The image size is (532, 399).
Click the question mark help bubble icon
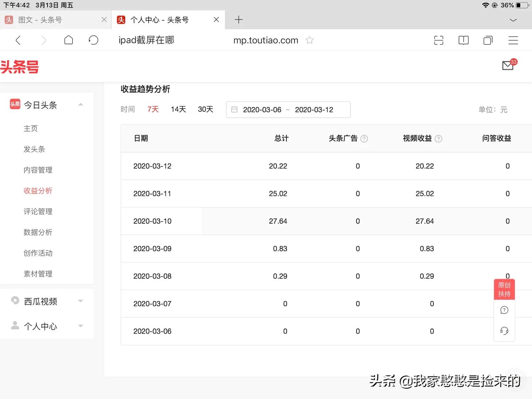tap(504, 310)
